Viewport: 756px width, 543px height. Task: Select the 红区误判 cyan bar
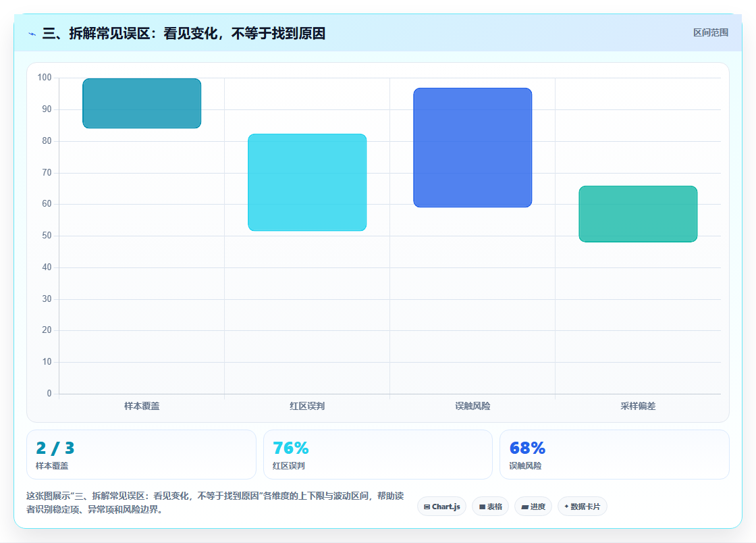coord(307,182)
